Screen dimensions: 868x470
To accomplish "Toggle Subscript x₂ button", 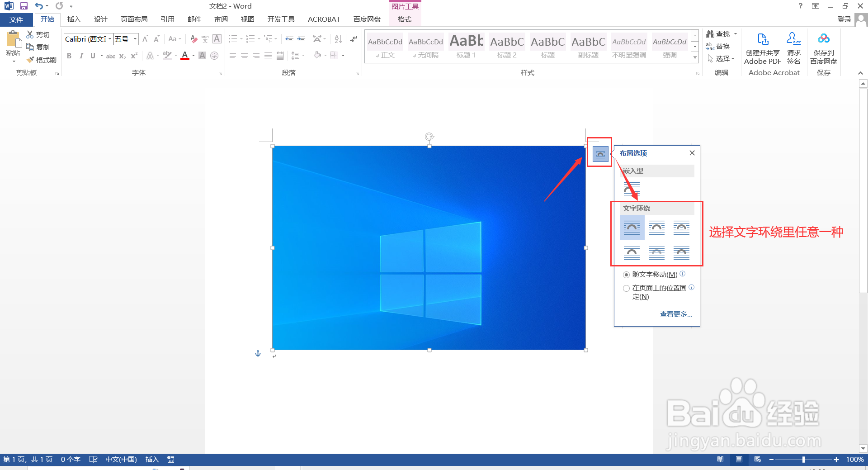I will [123, 56].
